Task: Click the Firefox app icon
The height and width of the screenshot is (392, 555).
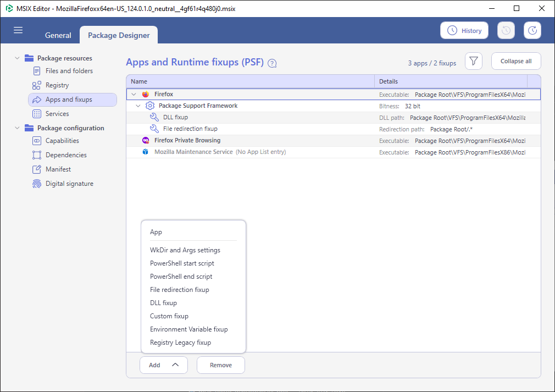Action: 146,94
